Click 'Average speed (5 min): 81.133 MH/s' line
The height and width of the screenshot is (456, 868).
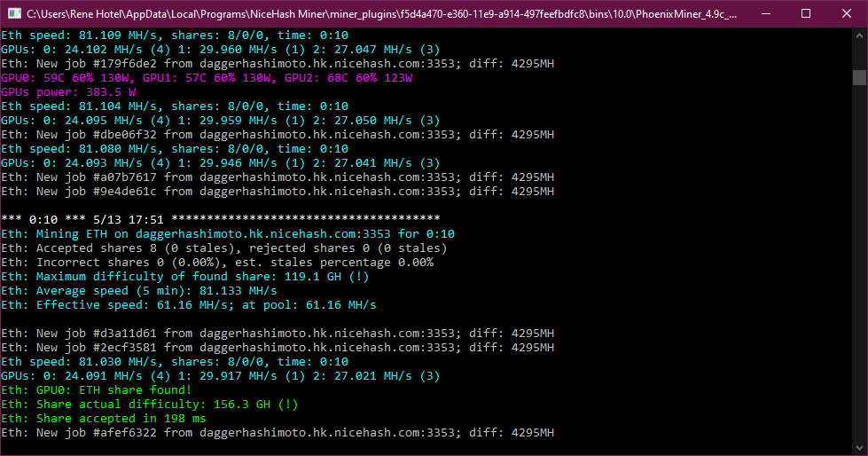tap(139, 291)
